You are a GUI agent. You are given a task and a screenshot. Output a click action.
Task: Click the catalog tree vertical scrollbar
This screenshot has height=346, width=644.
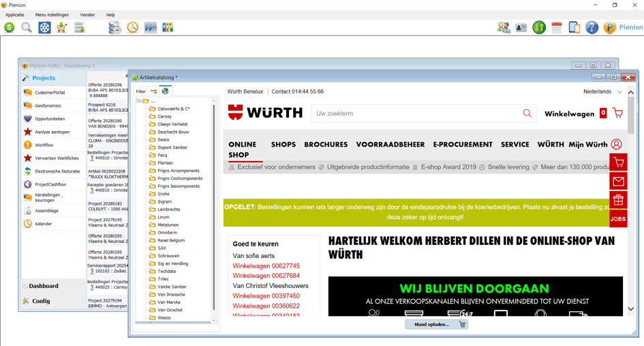(213, 207)
